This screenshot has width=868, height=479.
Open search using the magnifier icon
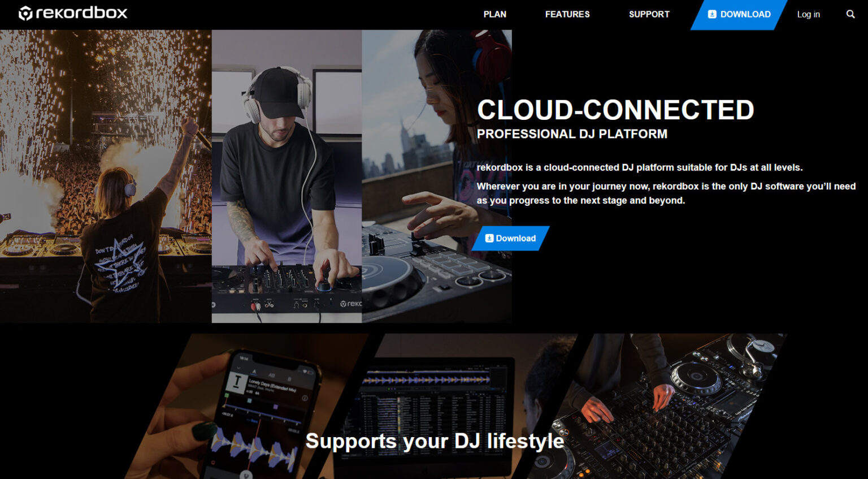coord(850,14)
